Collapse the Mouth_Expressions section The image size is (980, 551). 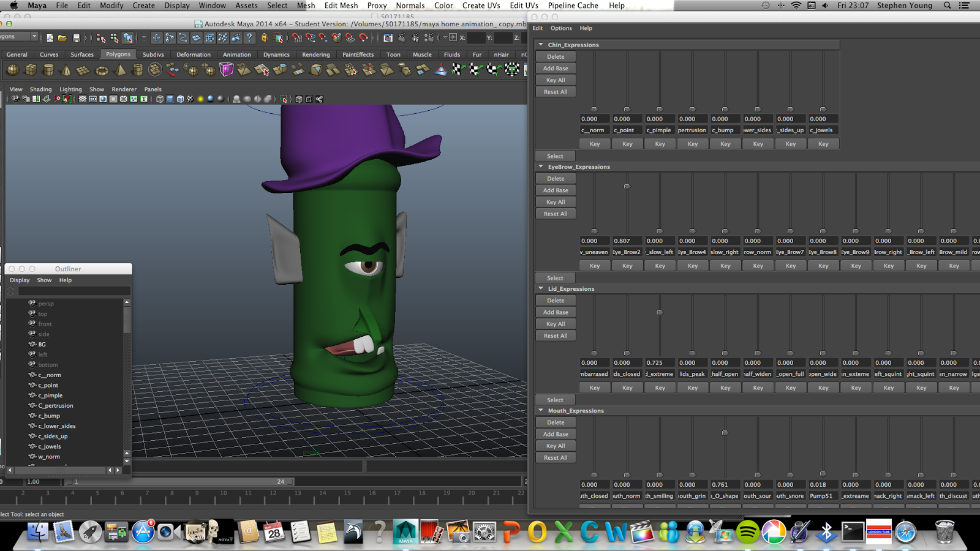541,411
